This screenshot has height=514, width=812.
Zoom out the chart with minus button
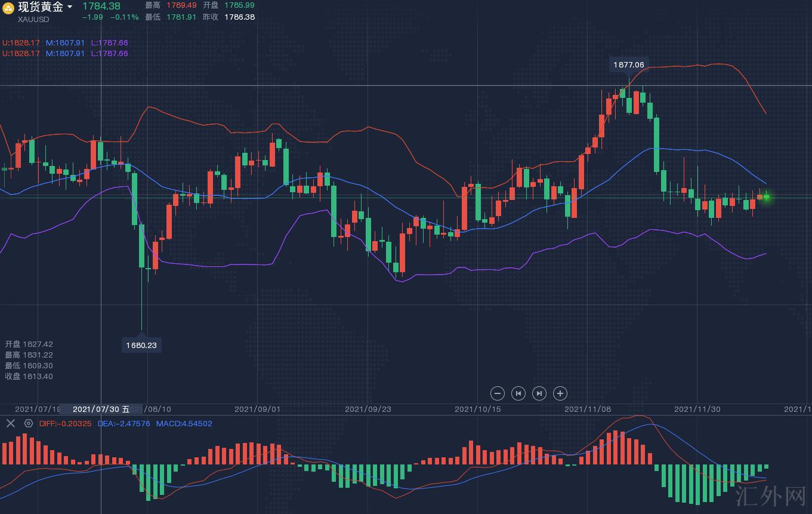click(498, 393)
